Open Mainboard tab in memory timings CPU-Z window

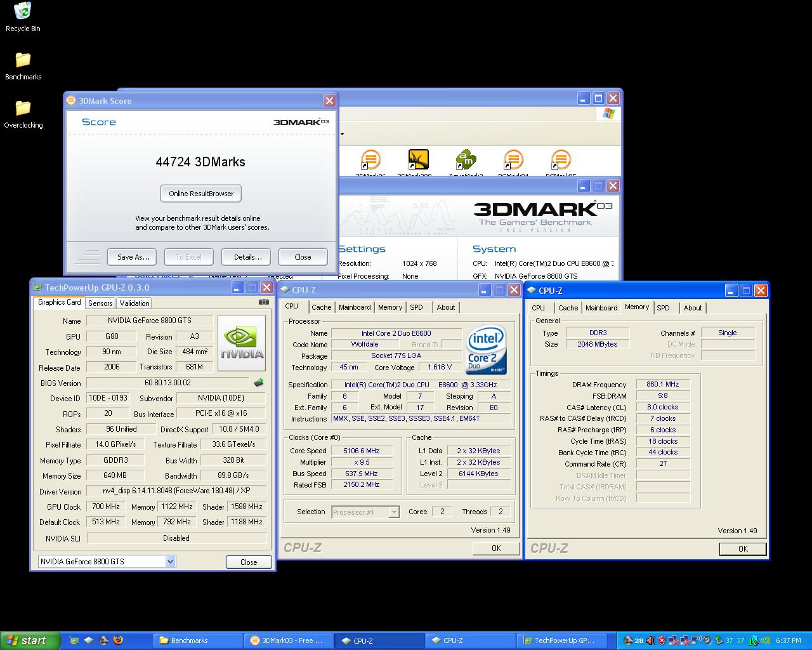(601, 308)
